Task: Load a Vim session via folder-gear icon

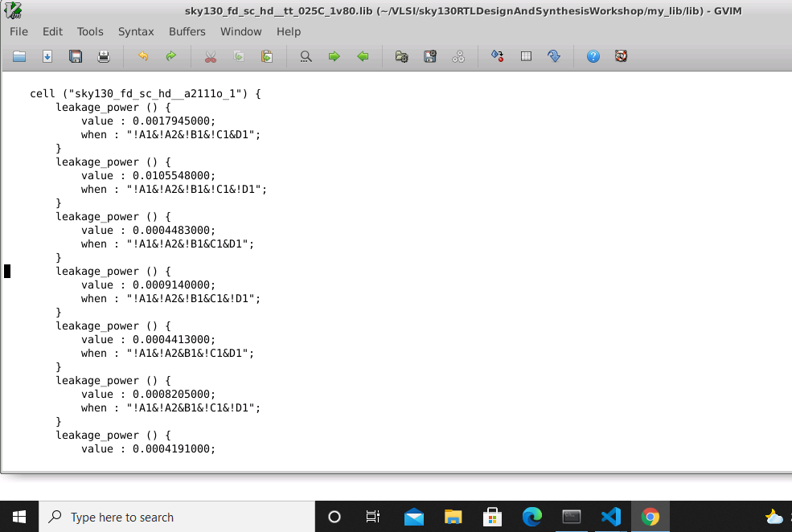Action: (x=400, y=56)
